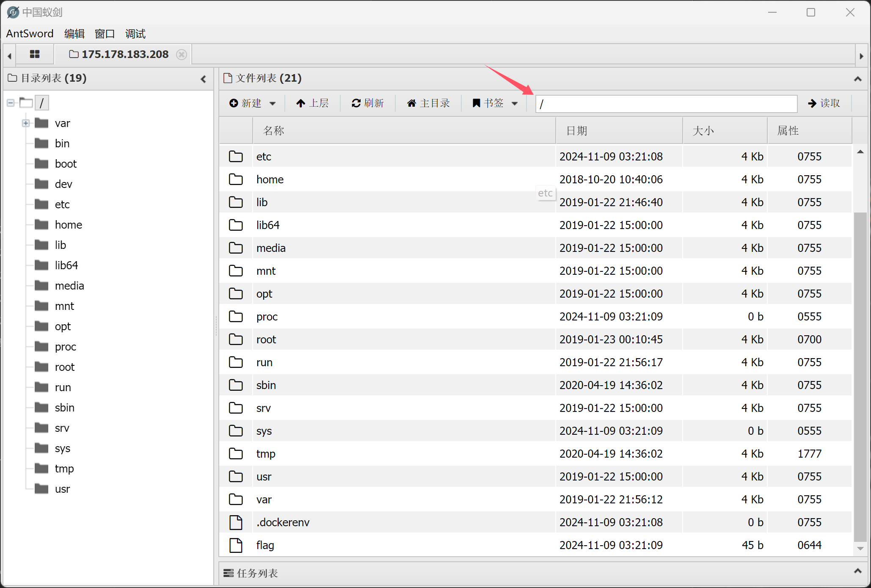Click the tmp folder icon in file list

[236, 453]
